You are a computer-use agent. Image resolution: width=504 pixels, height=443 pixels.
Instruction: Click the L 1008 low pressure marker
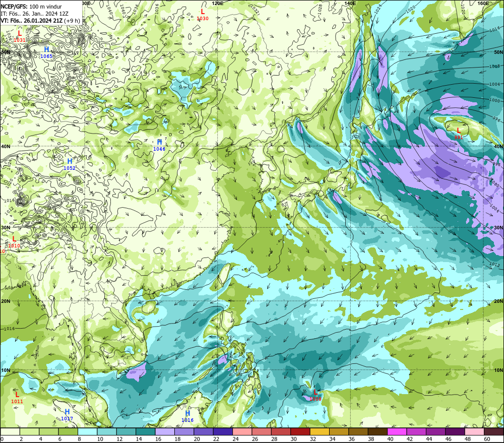point(316,396)
